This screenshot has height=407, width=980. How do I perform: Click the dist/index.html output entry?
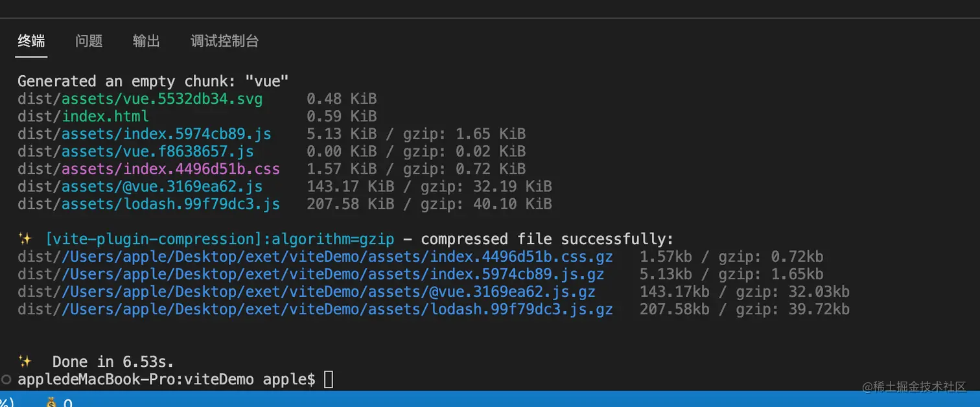click(x=84, y=117)
